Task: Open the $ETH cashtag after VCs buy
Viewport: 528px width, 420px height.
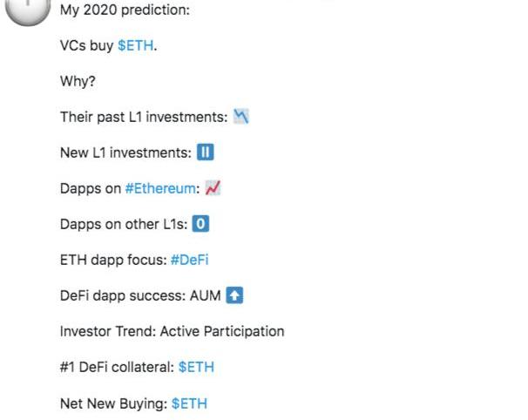Action: tap(135, 45)
